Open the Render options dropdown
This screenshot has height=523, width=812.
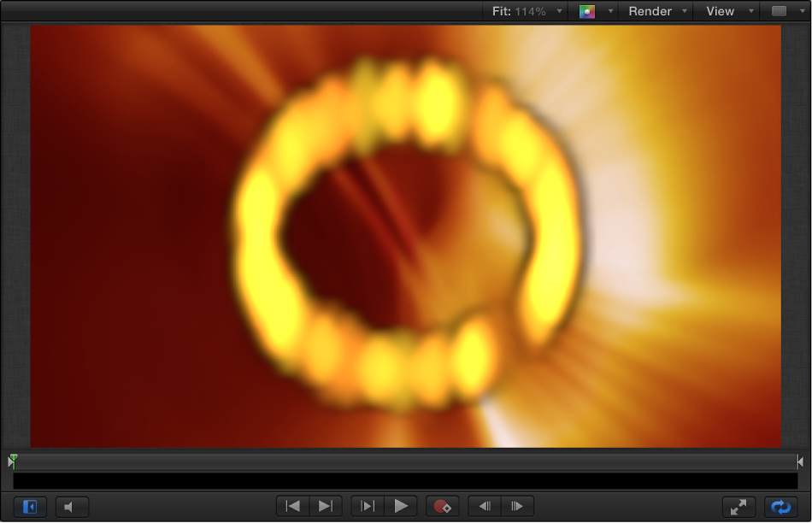(684, 11)
